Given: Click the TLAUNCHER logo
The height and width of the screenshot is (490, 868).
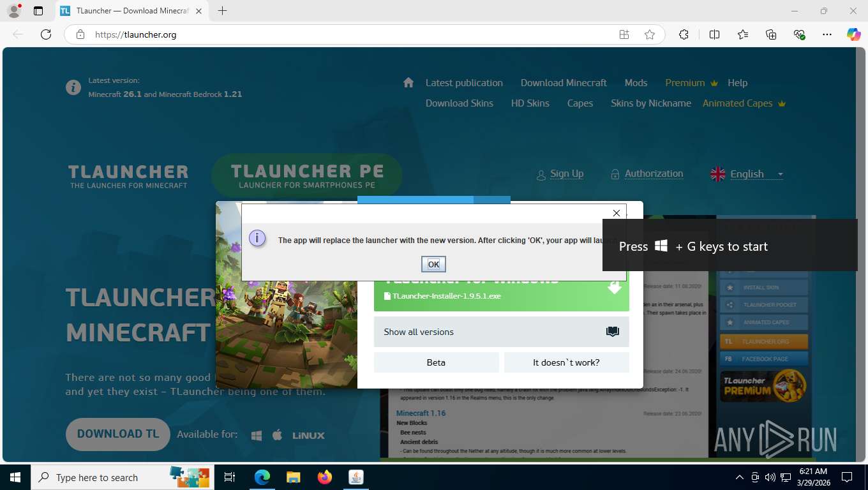Looking at the screenshot, I should [x=128, y=177].
